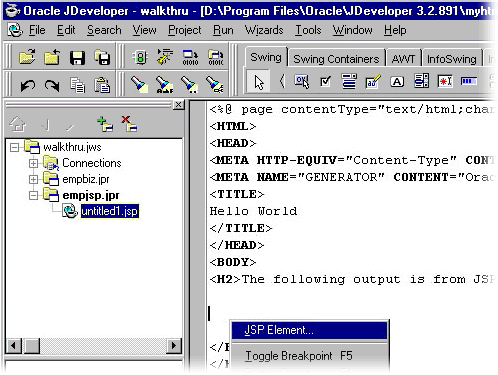Click the Open file folder icon

pyautogui.click(x=27, y=57)
